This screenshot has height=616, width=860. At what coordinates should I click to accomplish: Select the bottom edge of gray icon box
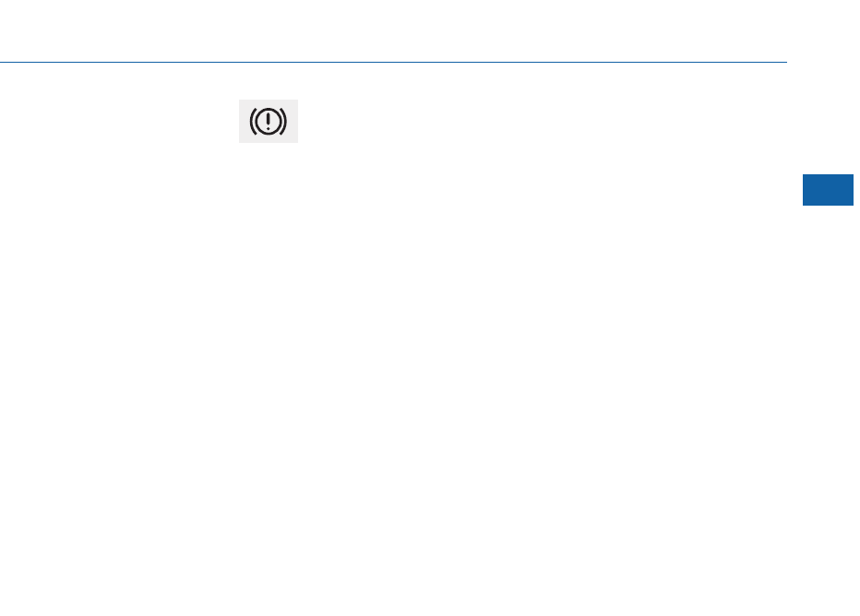tap(269, 142)
